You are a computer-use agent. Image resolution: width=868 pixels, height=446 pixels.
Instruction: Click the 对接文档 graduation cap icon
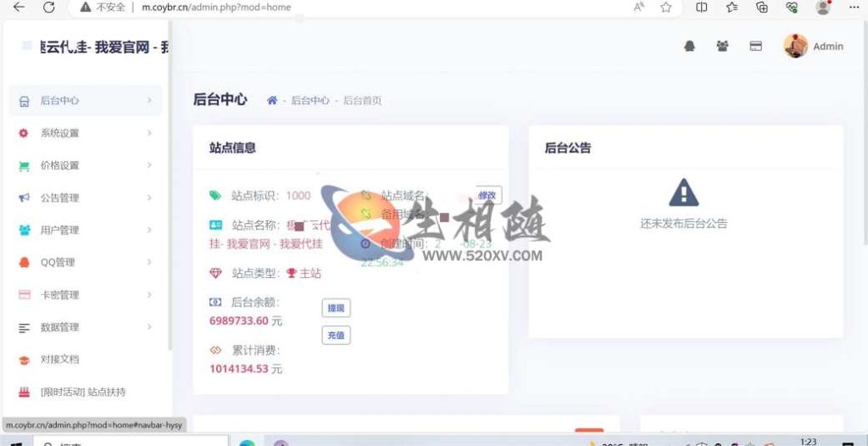point(25,360)
